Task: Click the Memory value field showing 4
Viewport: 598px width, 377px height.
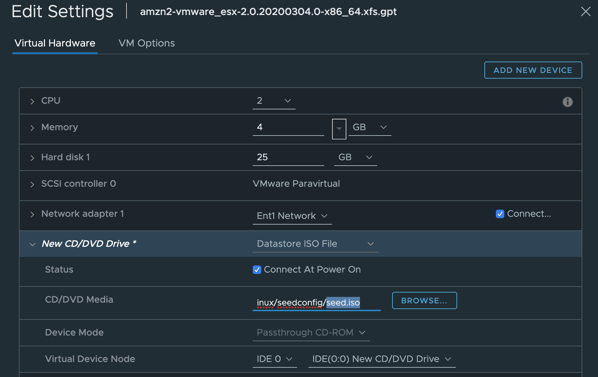Action: click(x=288, y=127)
